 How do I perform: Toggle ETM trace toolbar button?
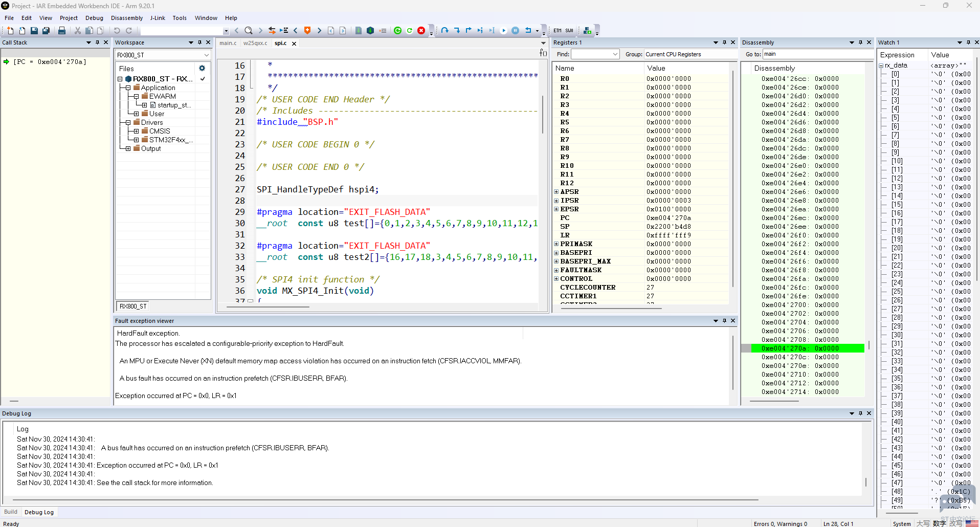pyautogui.click(x=558, y=31)
